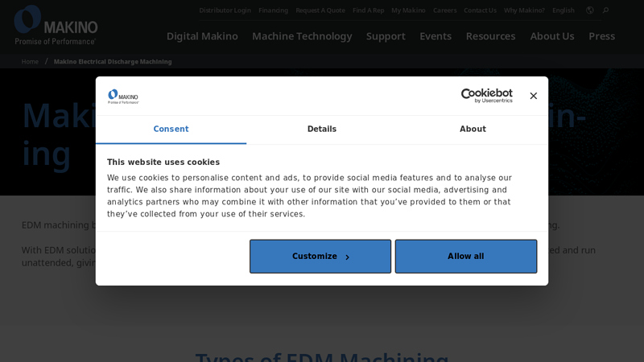This screenshot has height=362, width=644.
Task: Open the Support menu
Action: (386, 36)
